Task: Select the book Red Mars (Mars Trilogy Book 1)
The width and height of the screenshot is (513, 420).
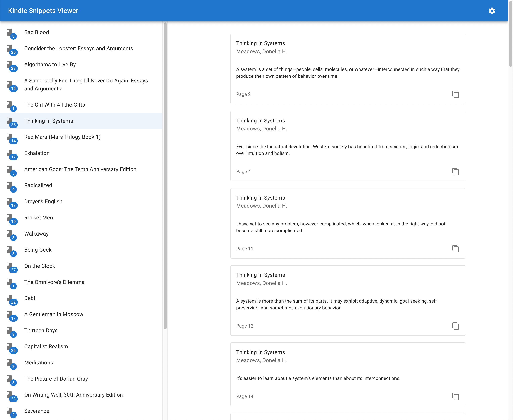Action: click(62, 137)
